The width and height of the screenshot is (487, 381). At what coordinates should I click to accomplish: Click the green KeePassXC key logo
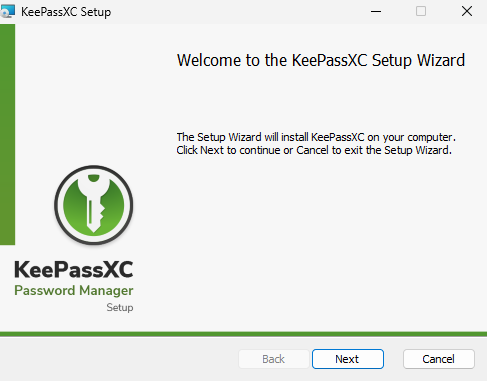tap(94, 205)
